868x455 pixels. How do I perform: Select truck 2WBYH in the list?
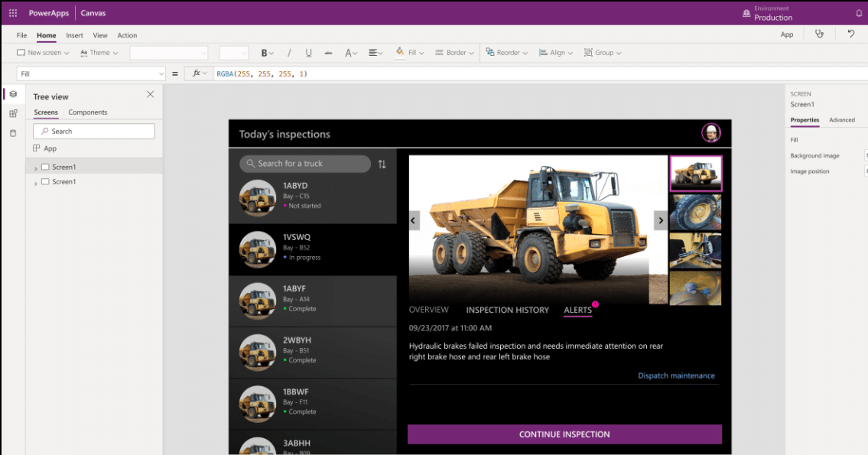[313, 353]
